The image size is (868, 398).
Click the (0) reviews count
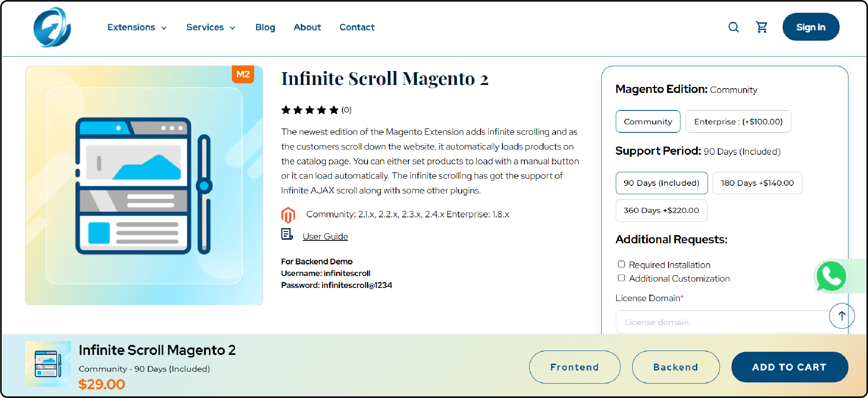(x=346, y=110)
